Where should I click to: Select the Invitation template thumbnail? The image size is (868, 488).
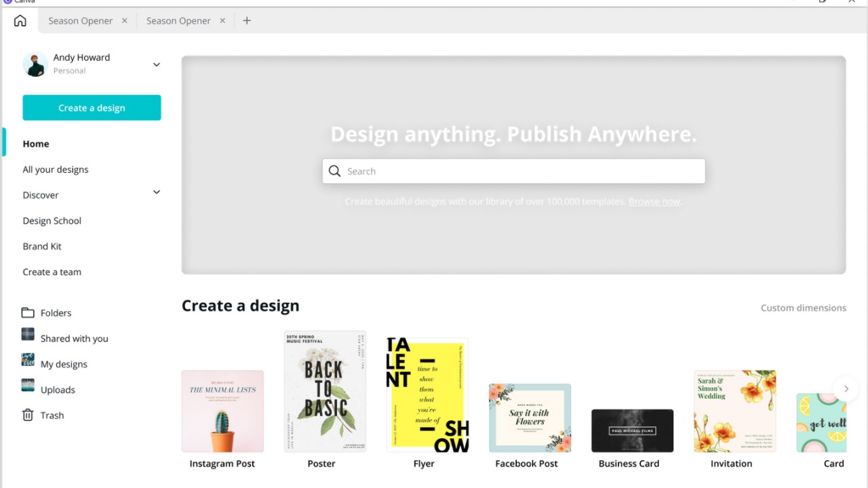[x=735, y=411]
